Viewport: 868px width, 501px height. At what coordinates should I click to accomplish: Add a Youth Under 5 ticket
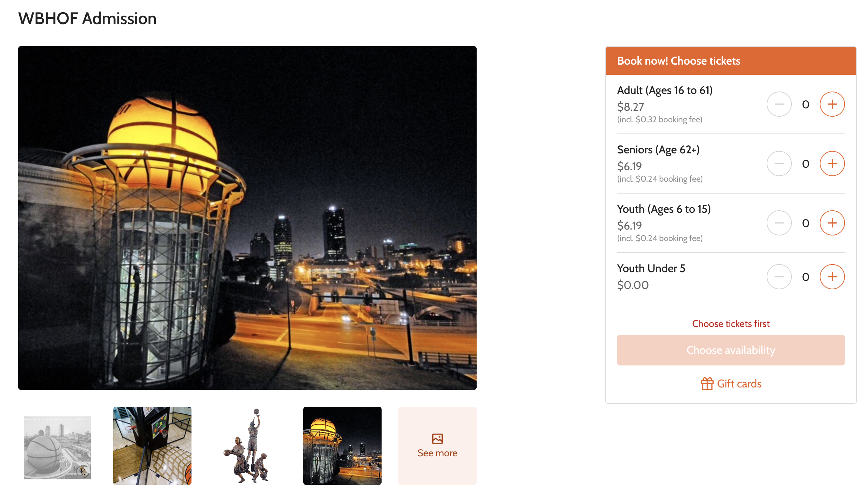[832, 277]
